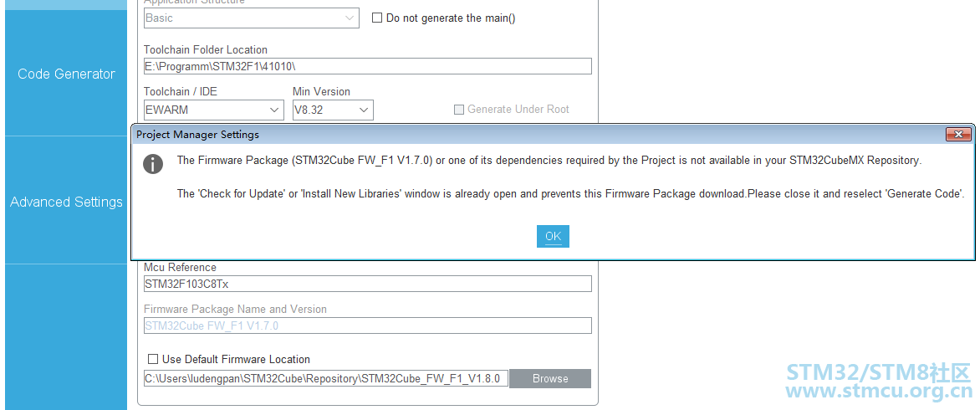
Task: Click OK in Project Manager Settings dialog
Action: coord(553,236)
